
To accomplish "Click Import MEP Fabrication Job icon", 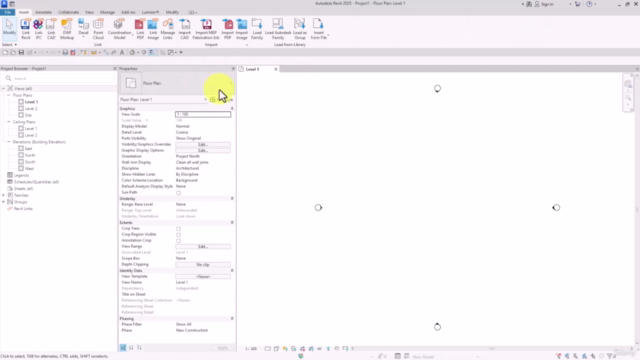I will (206, 29).
